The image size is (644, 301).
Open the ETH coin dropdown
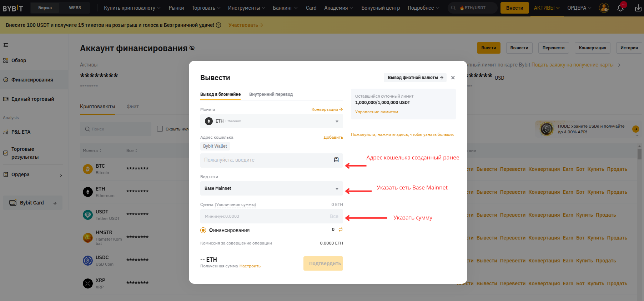[272, 121]
